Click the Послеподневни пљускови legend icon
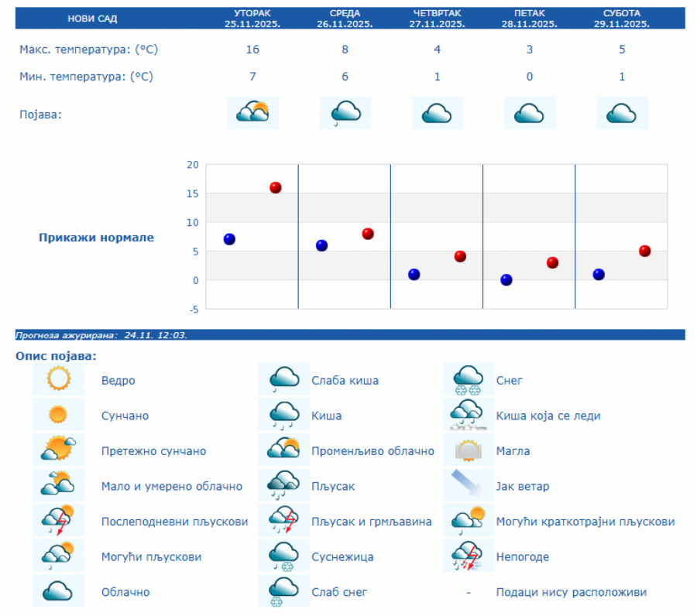 58,521
